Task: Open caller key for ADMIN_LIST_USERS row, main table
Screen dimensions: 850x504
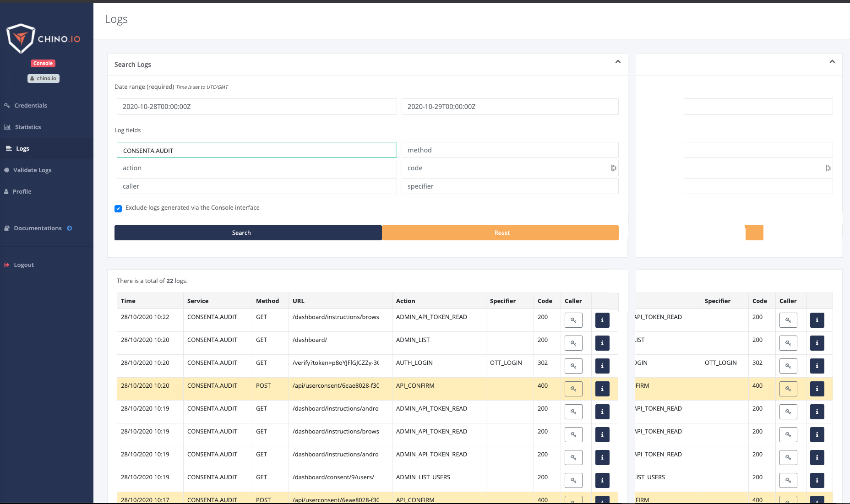Action: click(x=573, y=480)
